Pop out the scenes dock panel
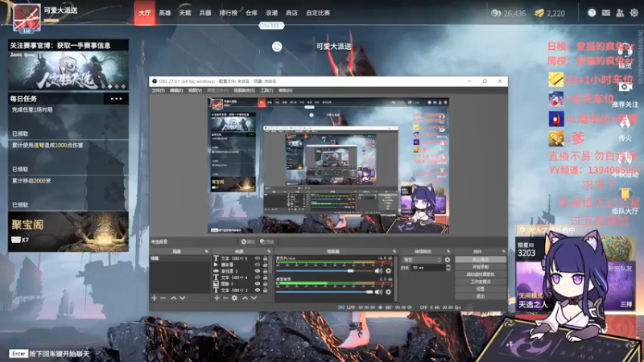 tap(207, 251)
